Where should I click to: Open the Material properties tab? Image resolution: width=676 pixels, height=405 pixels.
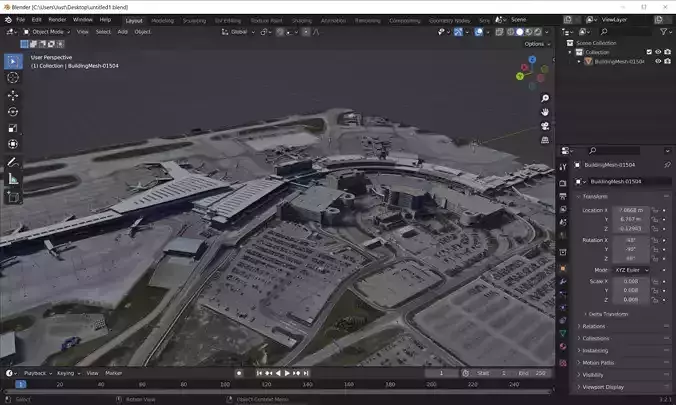point(563,346)
